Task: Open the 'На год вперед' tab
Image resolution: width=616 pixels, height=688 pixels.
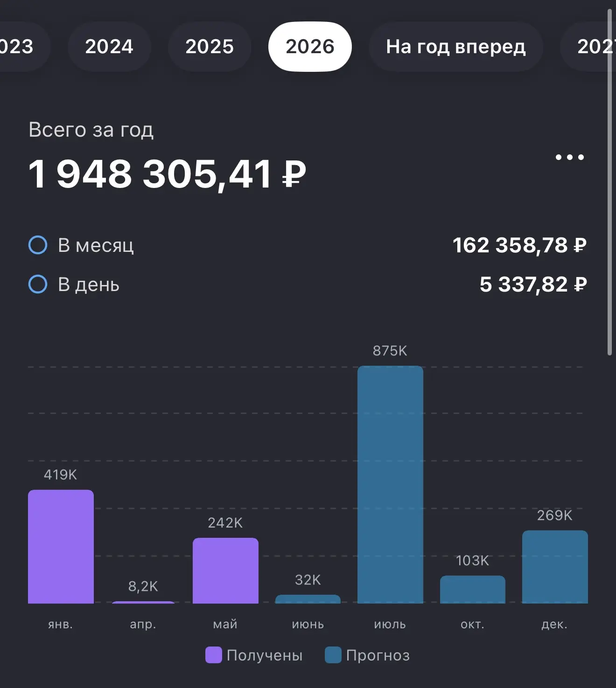Action: (456, 47)
